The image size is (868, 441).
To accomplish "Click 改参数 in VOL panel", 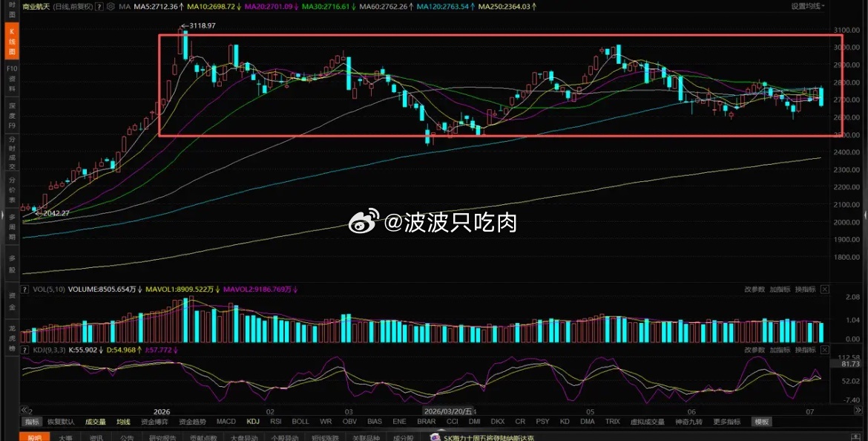I will (x=754, y=290).
